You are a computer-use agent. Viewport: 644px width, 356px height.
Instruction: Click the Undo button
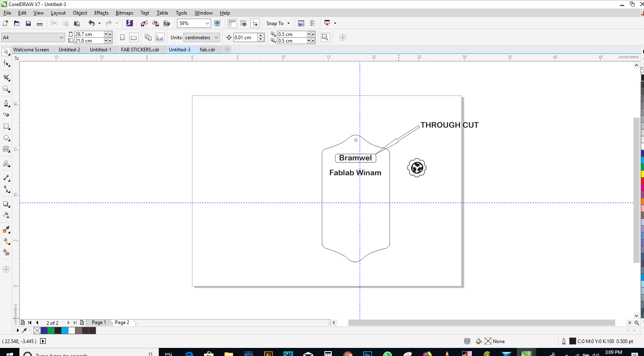click(92, 23)
